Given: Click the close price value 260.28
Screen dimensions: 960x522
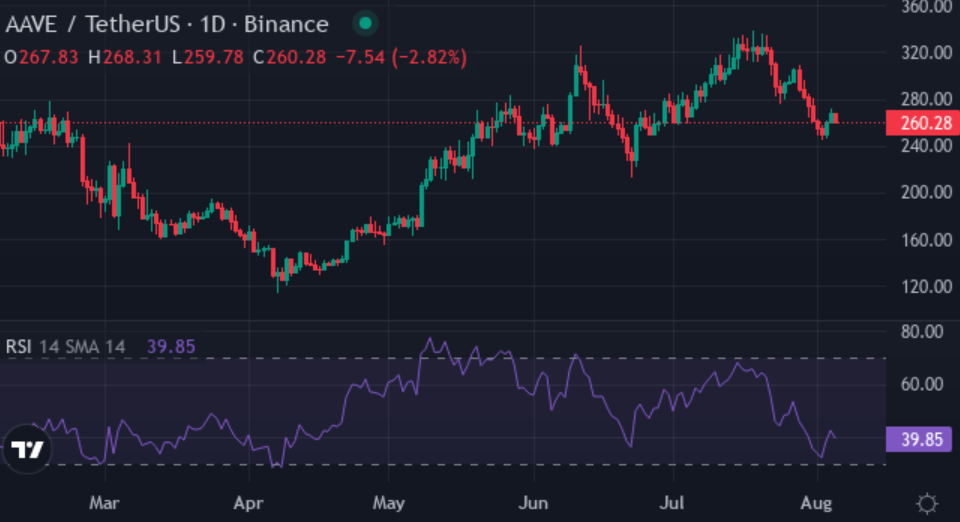Looking at the screenshot, I should point(296,58).
